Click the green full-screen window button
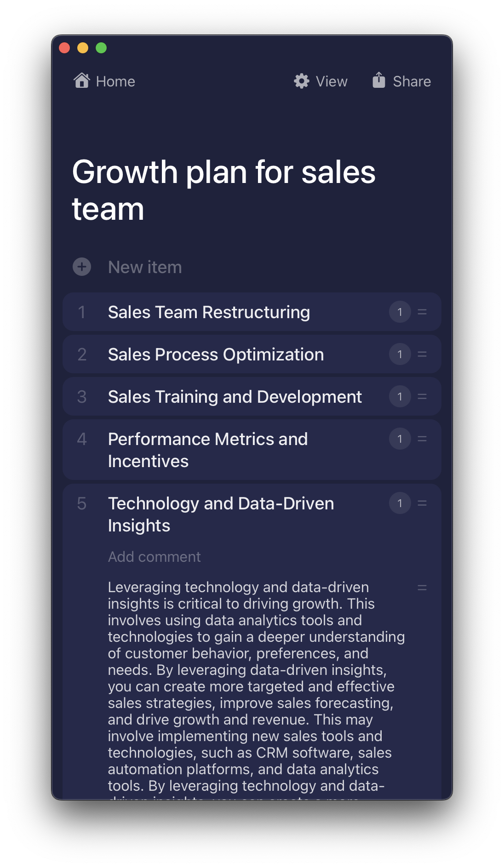This screenshot has height=868, width=504. click(x=101, y=48)
